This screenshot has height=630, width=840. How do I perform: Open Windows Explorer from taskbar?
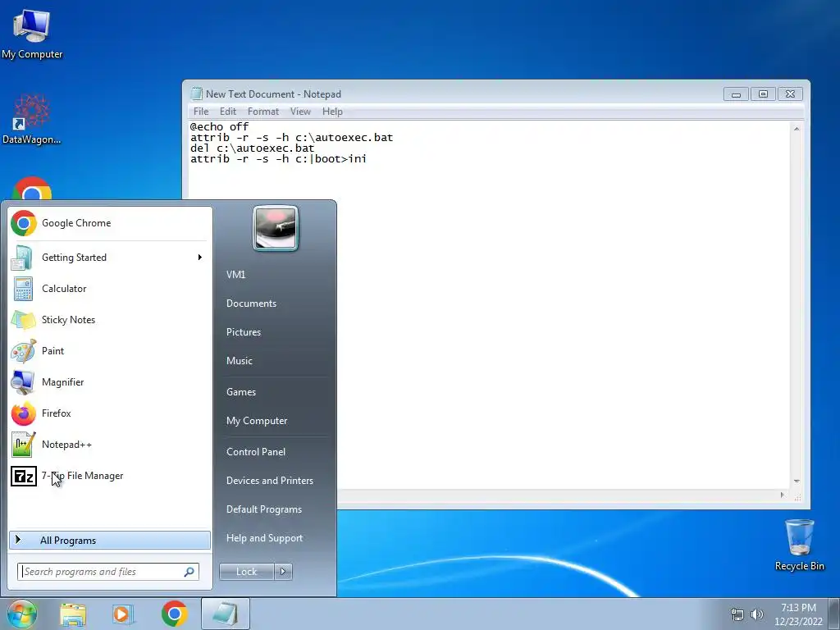(x=73, y=614)
